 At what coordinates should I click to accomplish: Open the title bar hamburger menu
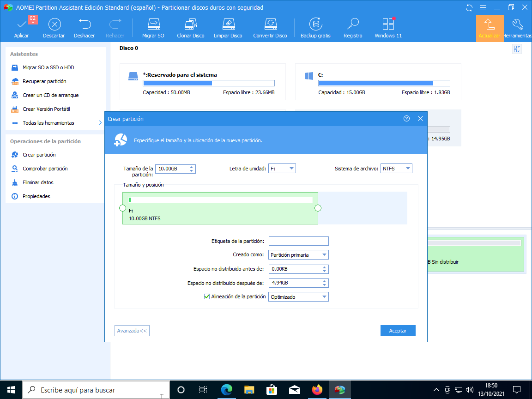pyautogui.click(x=484, y=7)
